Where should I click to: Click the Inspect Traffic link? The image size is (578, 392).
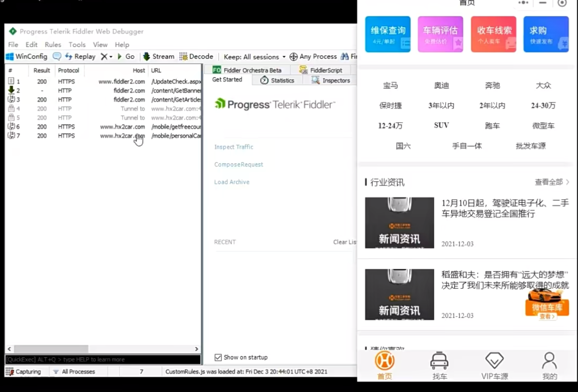(234, 147)
